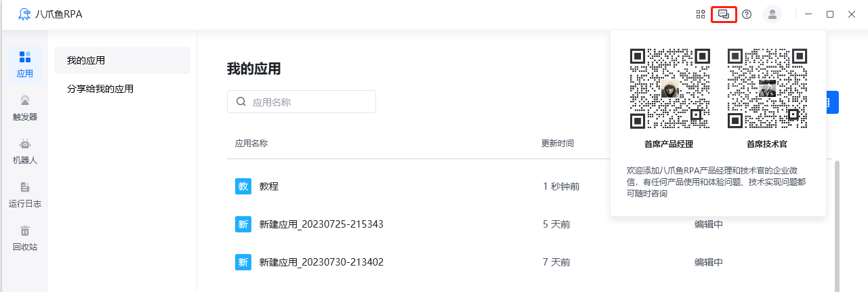Focus the 应用名称 search field
Image resolution: width=868 pixels, height=292 pixels.
click(x=302, y=102)
